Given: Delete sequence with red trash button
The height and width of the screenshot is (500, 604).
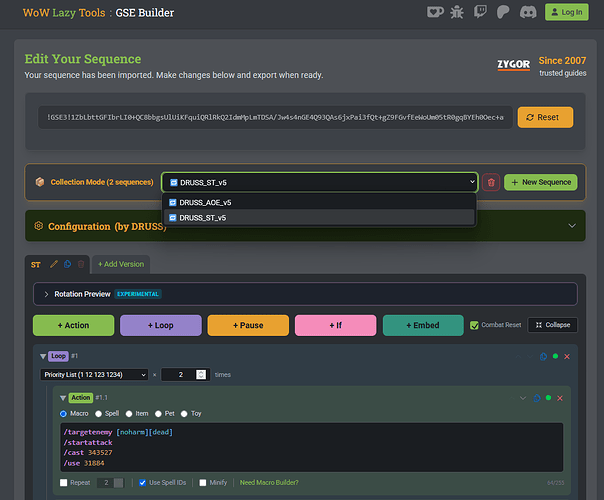Looking at the screenshot, I should coord(491,182).
